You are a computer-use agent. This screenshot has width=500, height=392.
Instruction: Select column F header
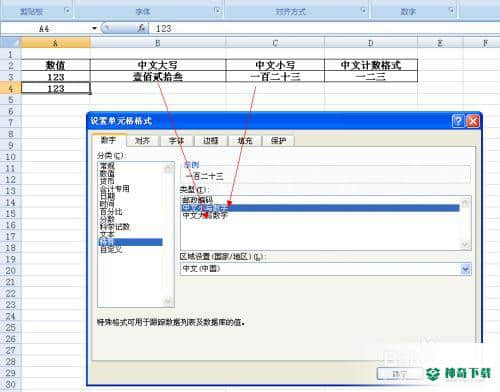485,43
